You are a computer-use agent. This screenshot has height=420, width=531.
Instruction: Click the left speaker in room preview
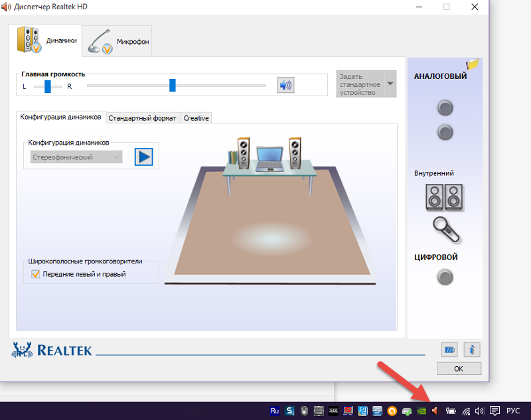coord(244,153)
